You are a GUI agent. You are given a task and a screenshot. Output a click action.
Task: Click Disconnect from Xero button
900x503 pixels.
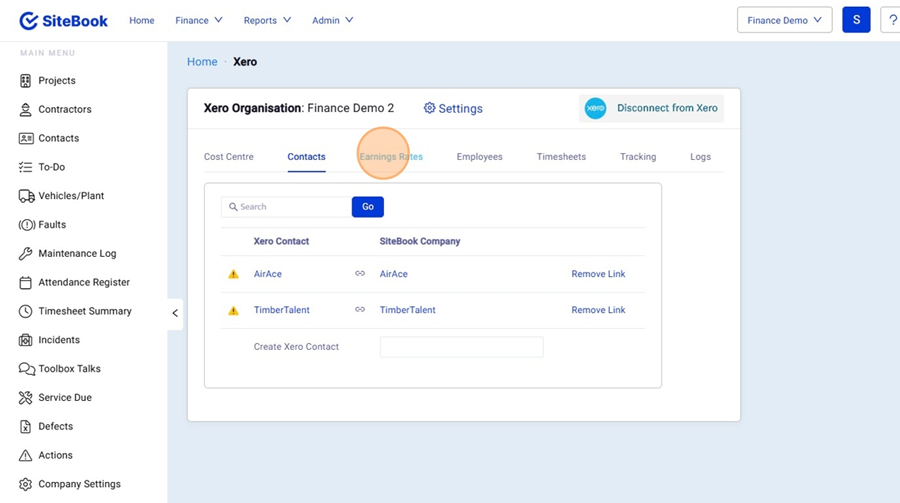pyautogui.click(x=651, y=108)
